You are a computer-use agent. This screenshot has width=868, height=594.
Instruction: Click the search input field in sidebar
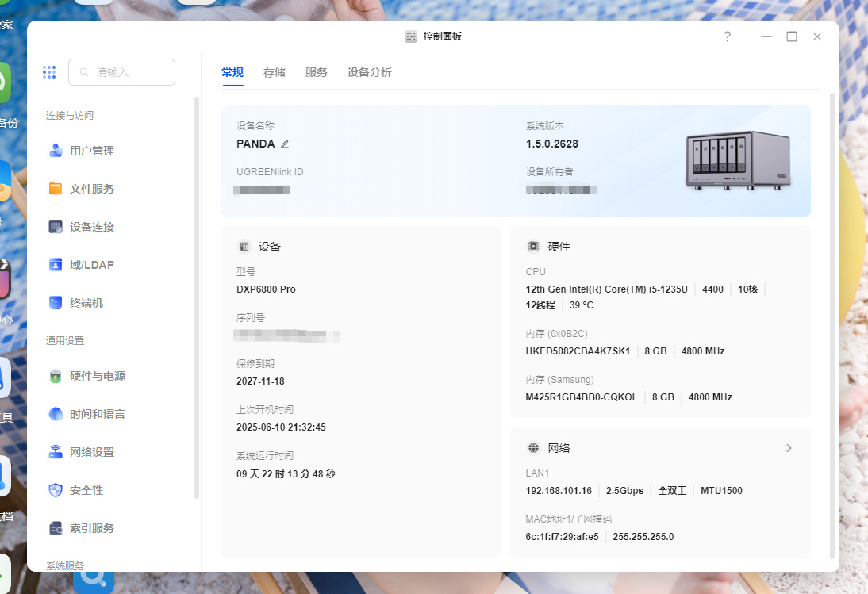coord(121,72)
